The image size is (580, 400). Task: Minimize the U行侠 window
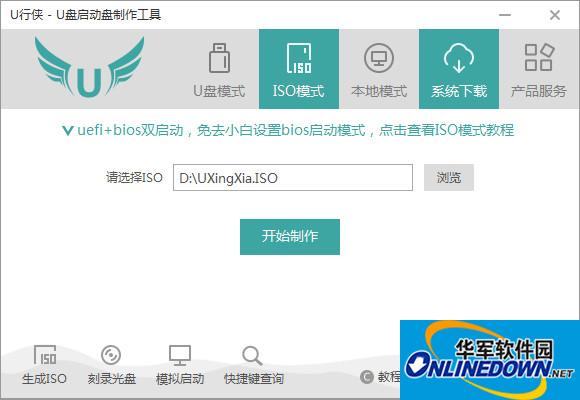[x=505, y=15]
